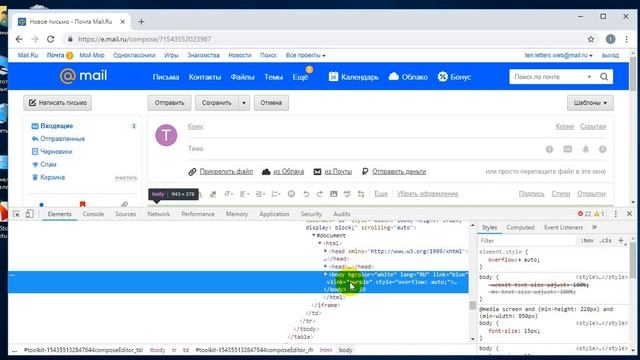Screen dimensions: 640x360
Task: Insert emoji smiley icon in editor toolbar
Action: coord(291,194)
